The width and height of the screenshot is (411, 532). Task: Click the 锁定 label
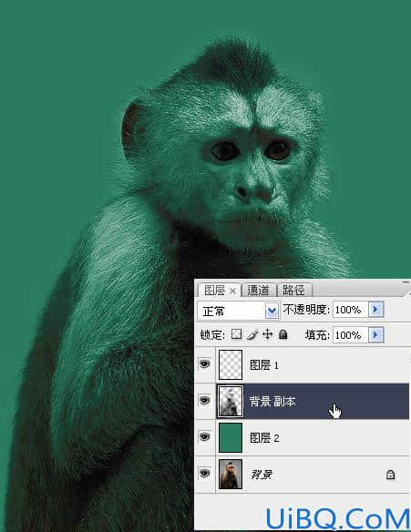tap(212, 335)
